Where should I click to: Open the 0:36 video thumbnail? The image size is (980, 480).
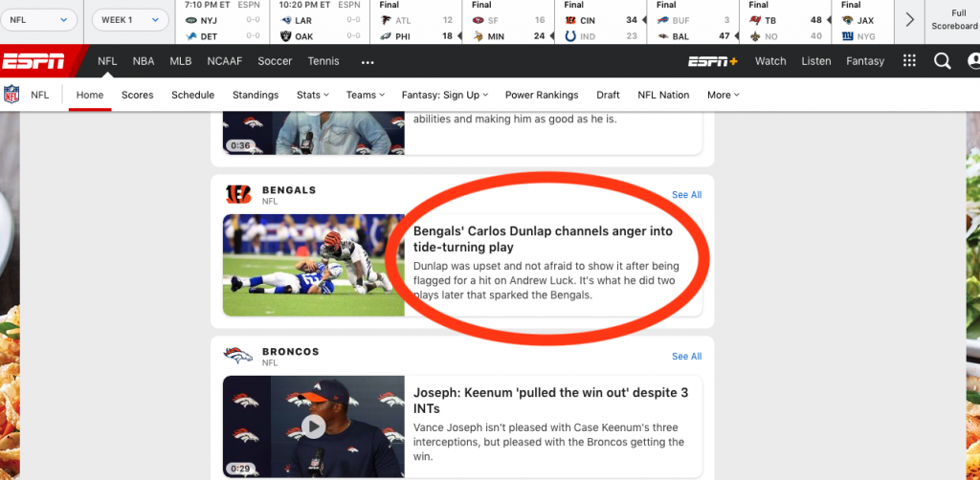pos(314,133)
